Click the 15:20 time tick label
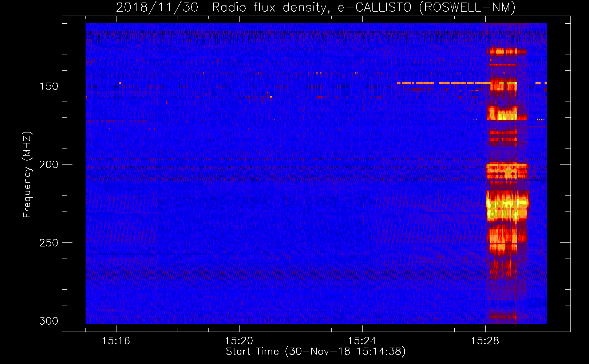Image resolution: width=589 pixels, height=364 pixels. (x=239, y=341)
